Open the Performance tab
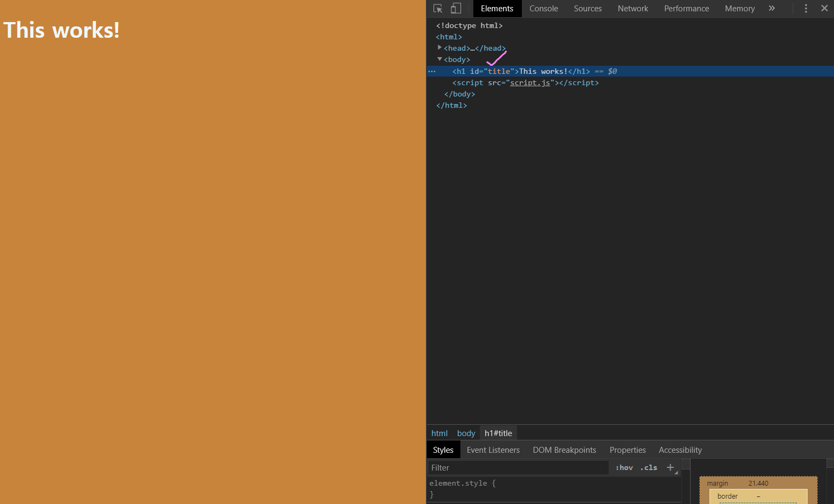This screenshot has height=504, width=834. [686, 9]
